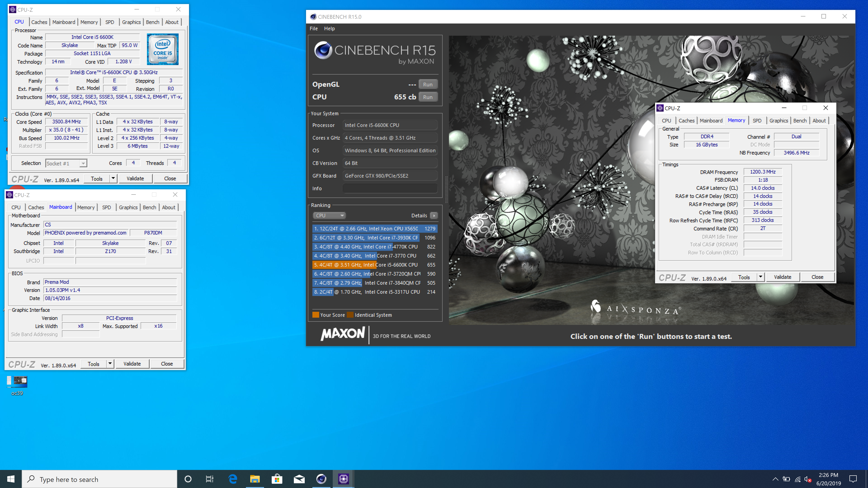Viewport: 868px width, 488px height.
Task: Open the battery status tray icon
Action: coord(786,479)
